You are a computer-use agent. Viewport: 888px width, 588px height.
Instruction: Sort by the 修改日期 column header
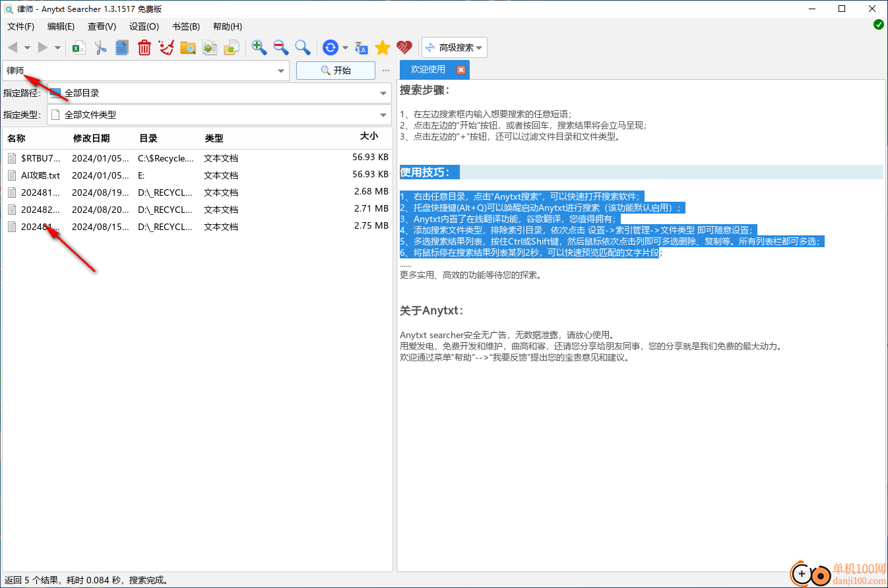[x=91, y=138]
